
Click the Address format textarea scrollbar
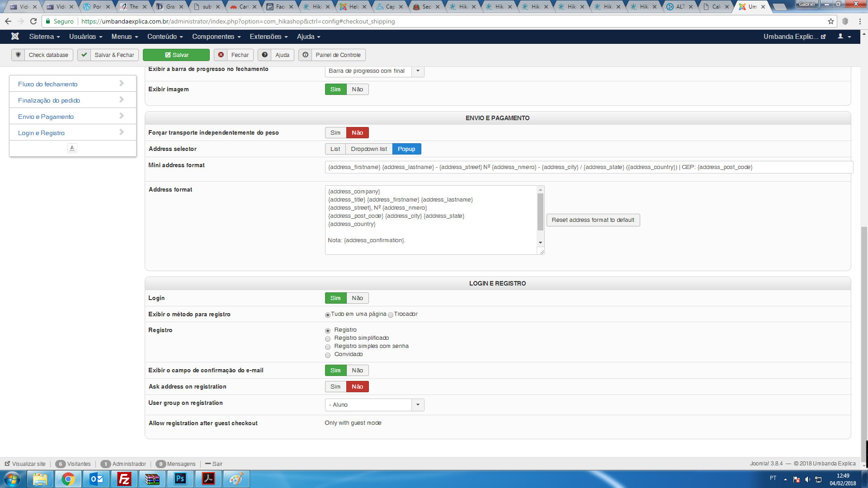point(540,212)
